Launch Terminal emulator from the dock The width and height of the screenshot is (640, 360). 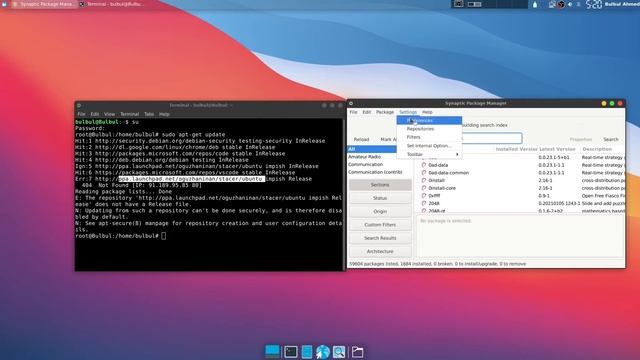291,352
